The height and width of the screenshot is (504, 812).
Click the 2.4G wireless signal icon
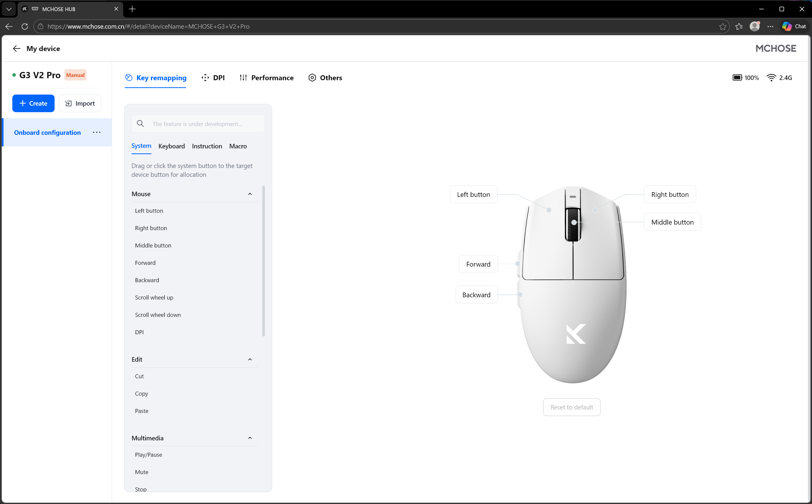(771, 78)
